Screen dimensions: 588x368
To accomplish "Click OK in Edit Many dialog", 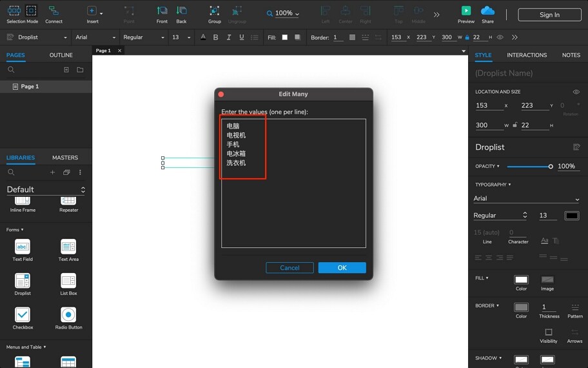I will [x=342, y=268].
